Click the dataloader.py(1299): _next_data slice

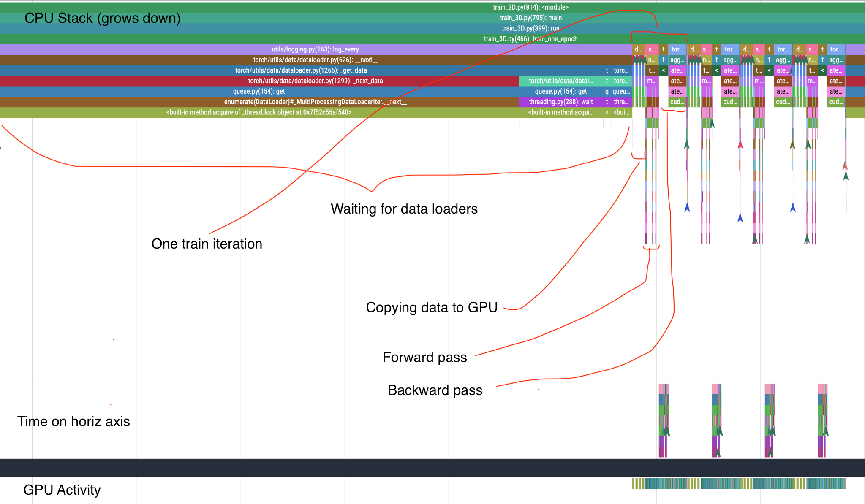(x=259, y=81)
